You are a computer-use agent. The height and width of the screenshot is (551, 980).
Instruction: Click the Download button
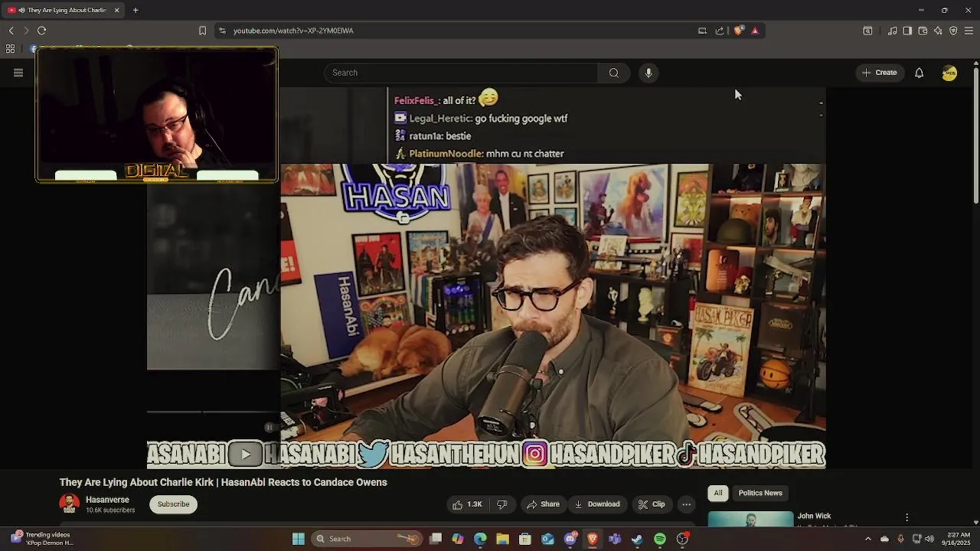597,504
